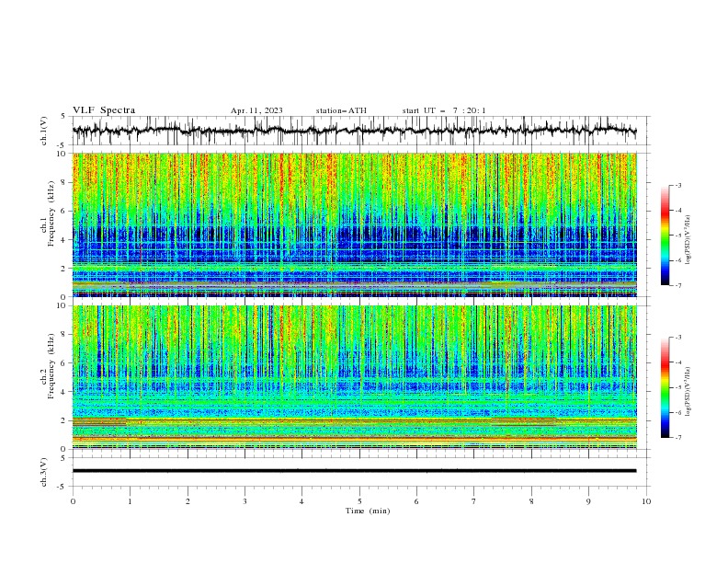Click the log(PSD) label of ch.1 color bar
The width and height of the screenshot is (728, 563).
[688, 240]
